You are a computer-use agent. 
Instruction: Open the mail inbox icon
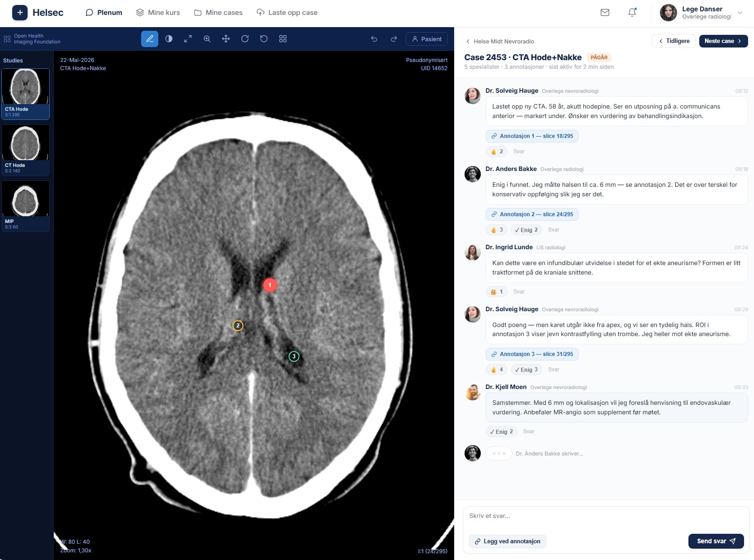pyautogui.click(x=605, y=13)
